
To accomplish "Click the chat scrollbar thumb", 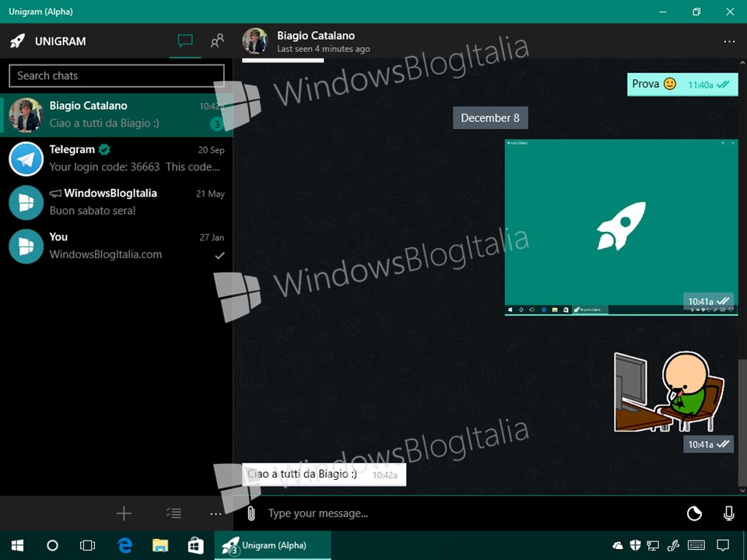I will pyautogui.click(x=742, y=422).
